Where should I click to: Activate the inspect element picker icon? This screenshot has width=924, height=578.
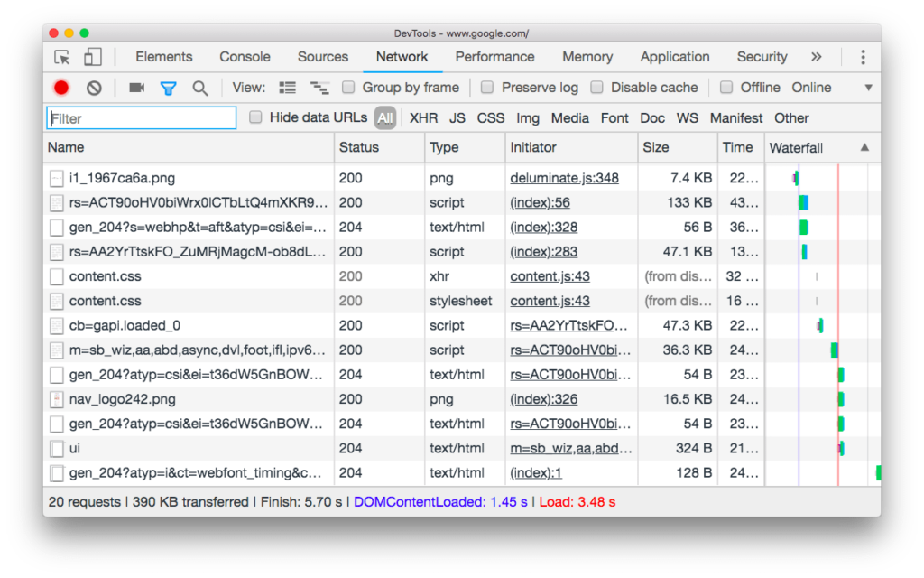point(62,57)
